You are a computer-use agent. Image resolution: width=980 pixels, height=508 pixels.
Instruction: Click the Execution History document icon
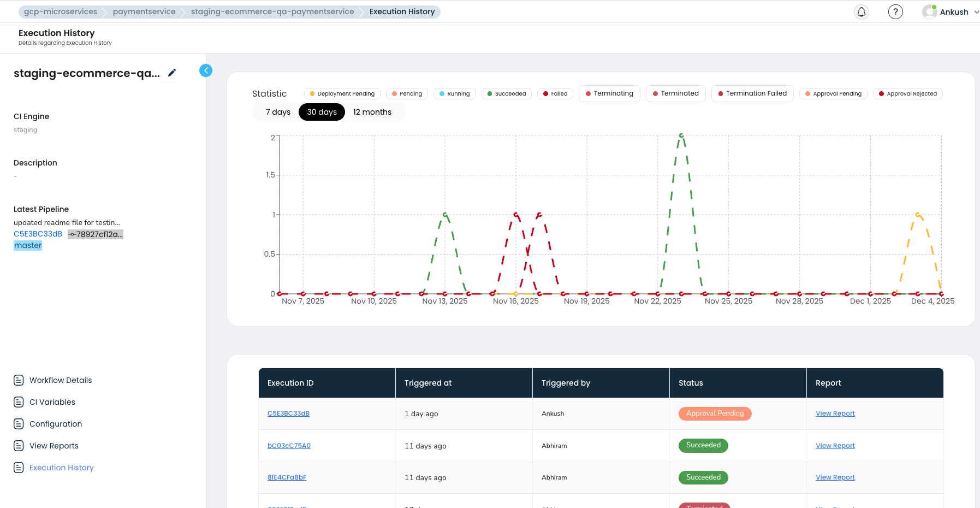[19, 468]
